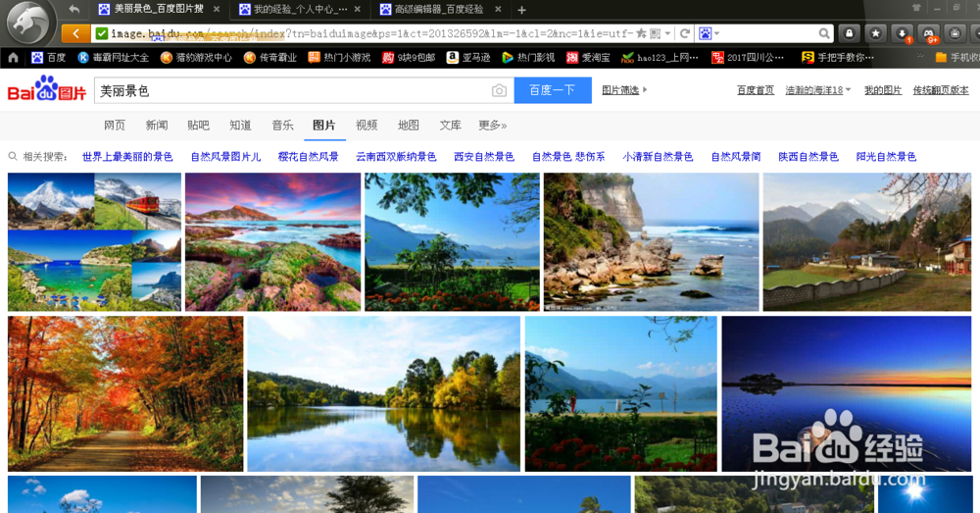Open the 热门小游戏 bookmark
980x513 pixels.
point(339,58)
